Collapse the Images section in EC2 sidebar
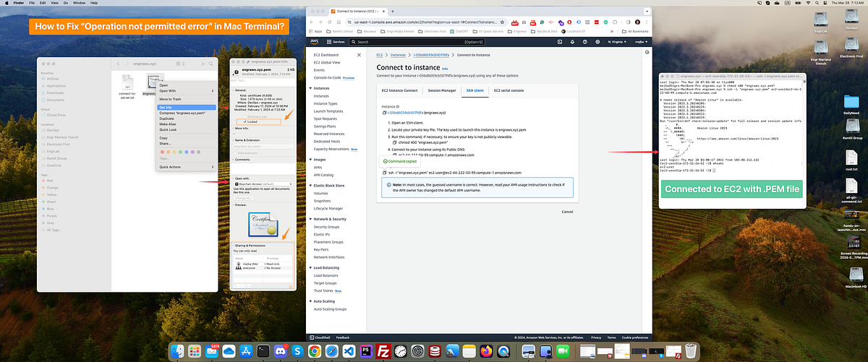The width and height of the screenshot is (868, 362). point(310,160)
